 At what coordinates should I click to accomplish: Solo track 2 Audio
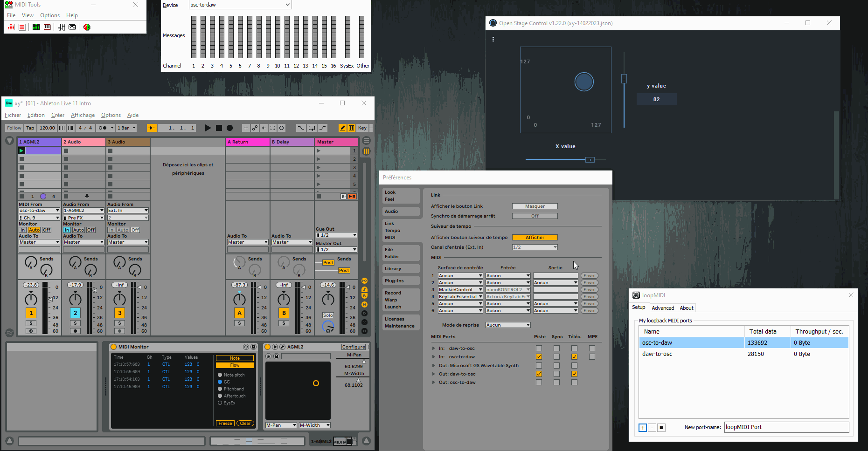[75, 323]
